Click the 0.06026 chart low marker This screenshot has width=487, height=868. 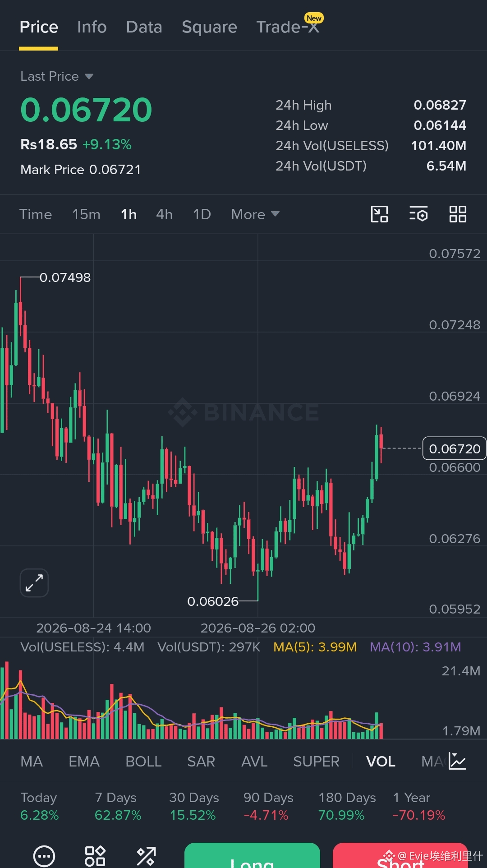(x=213, y=601)
